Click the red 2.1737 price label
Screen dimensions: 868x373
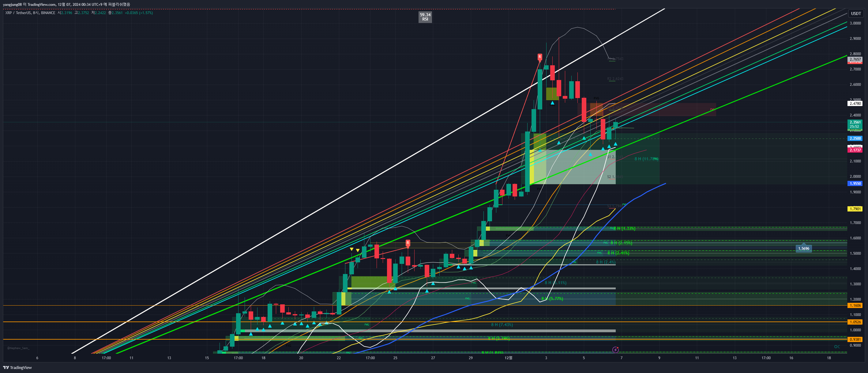(x=855, y=150)
